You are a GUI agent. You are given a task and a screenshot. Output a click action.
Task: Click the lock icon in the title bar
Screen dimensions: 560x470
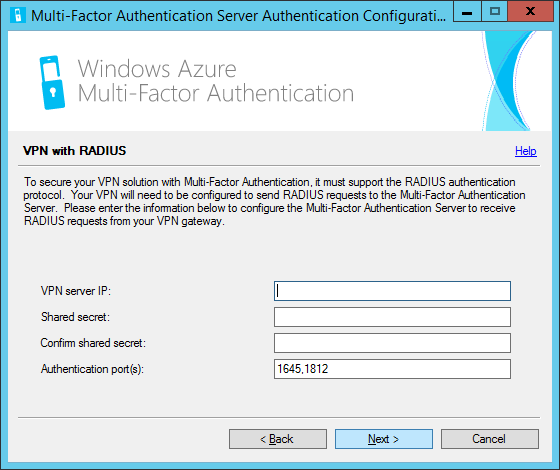(18, 15)
